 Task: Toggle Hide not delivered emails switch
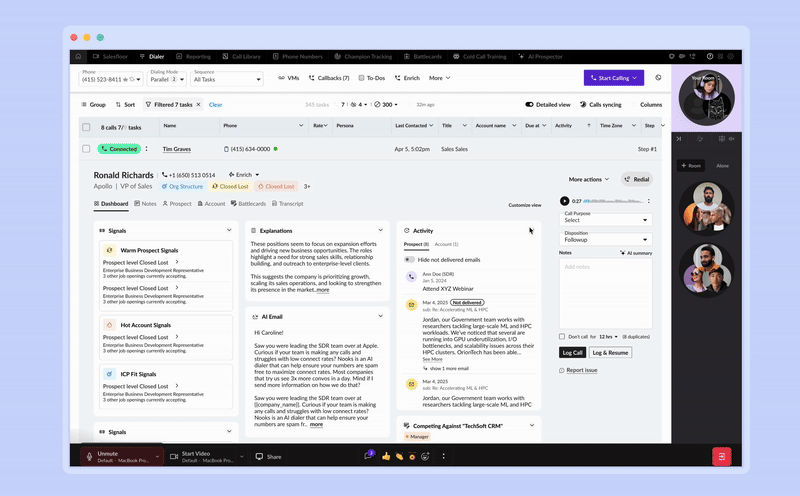click(x=409, y=260)
